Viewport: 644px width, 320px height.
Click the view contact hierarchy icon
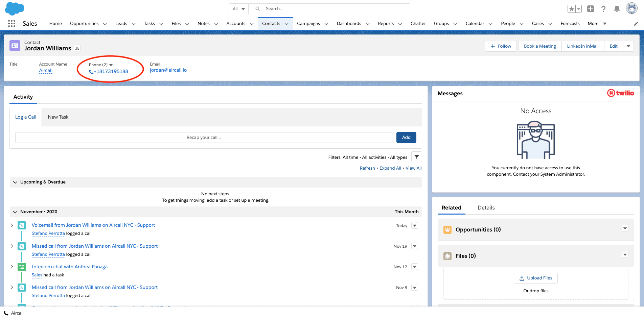click(x=77, y=48)
